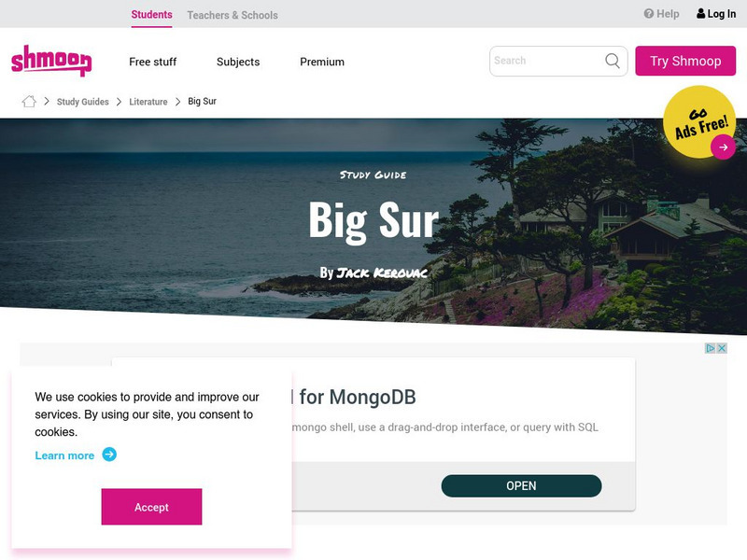Open the Premium menu
The height and width of the screenshot is (560, 747).
tap(322, 62)
